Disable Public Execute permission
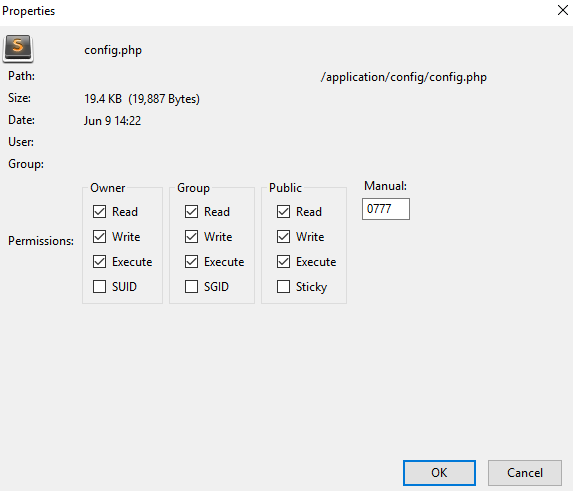The image size is (573, 491). 284,262
